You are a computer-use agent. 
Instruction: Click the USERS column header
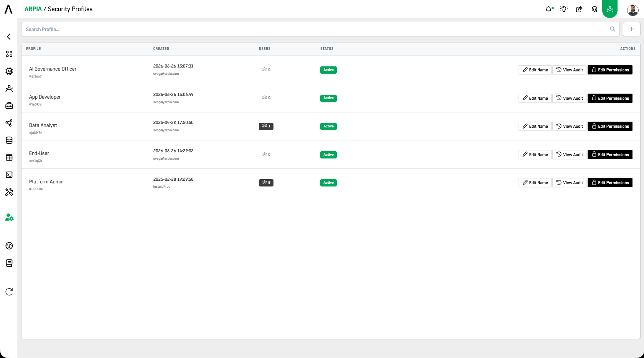coord(265,49)
